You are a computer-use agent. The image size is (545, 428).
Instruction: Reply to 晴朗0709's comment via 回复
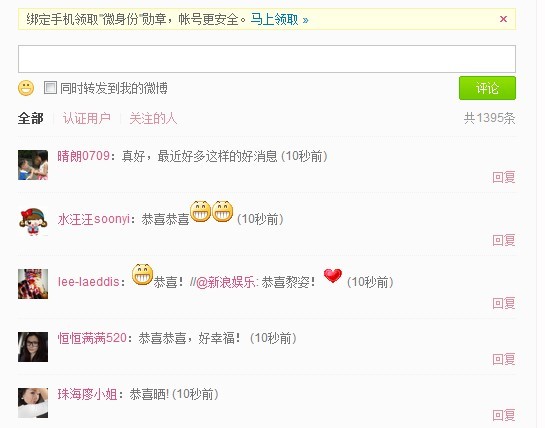(x=504, y=177)
